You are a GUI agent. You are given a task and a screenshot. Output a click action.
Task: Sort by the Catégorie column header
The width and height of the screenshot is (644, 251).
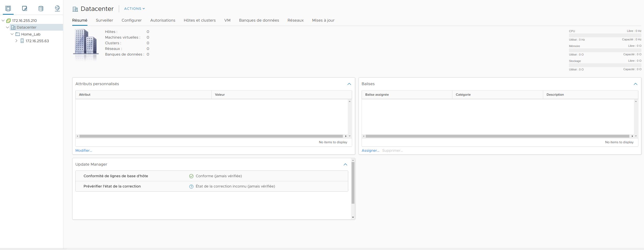pyautogui.click(x=498, y=95)
